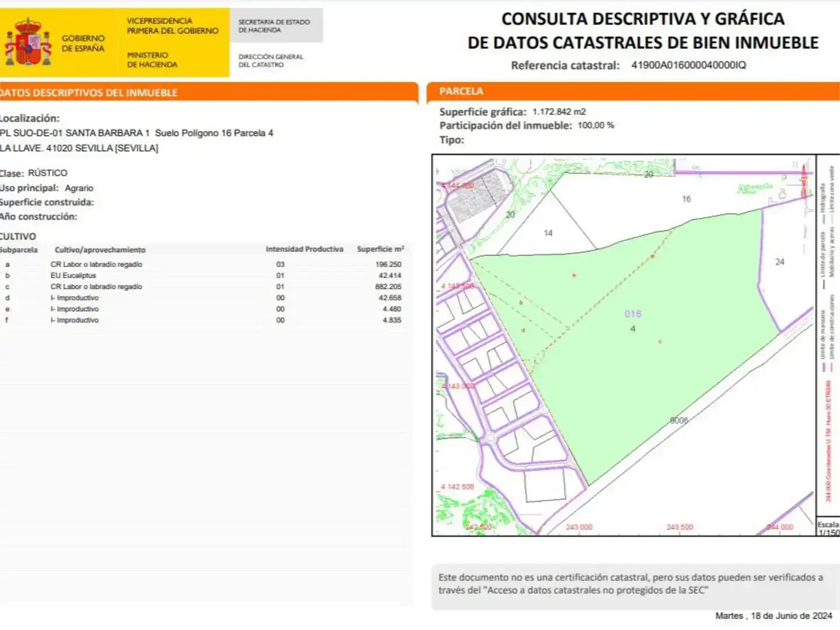
Task: Click the 'Cultivo/aprovechamiento' column header
Action: point(100,250)
